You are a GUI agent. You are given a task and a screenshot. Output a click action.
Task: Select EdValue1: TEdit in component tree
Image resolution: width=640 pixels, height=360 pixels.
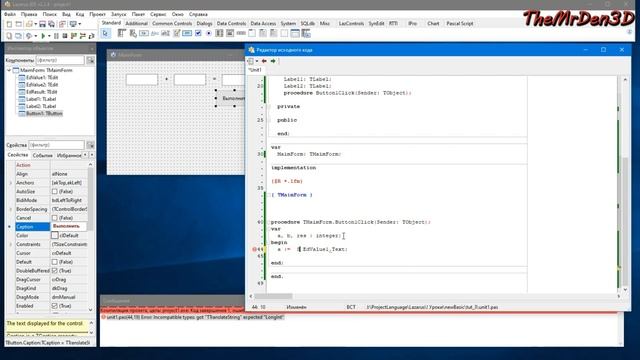pyautogui.click(x=42, y=78)
